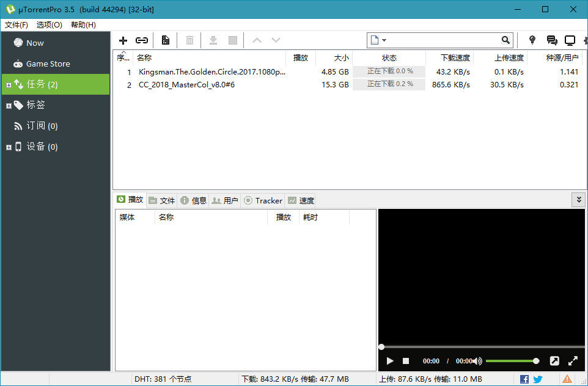The height and width of the screenshot is (386, 588).
Task: Pop out the video player window
Action: pos(554,361)
